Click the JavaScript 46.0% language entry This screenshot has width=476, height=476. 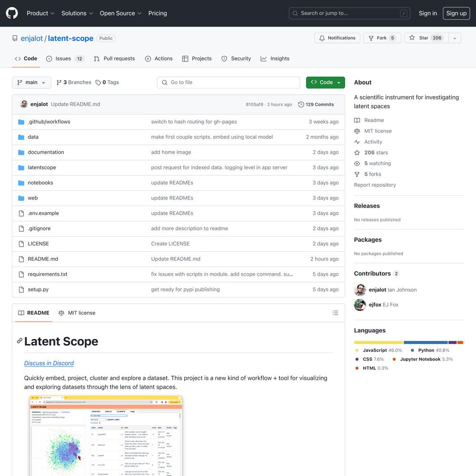point(378,350)
